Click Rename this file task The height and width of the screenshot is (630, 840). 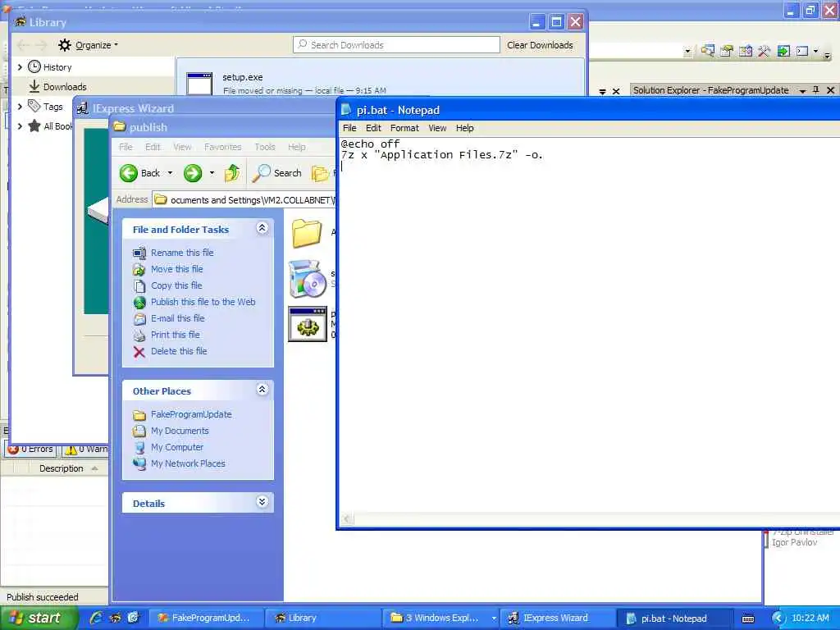182,253
